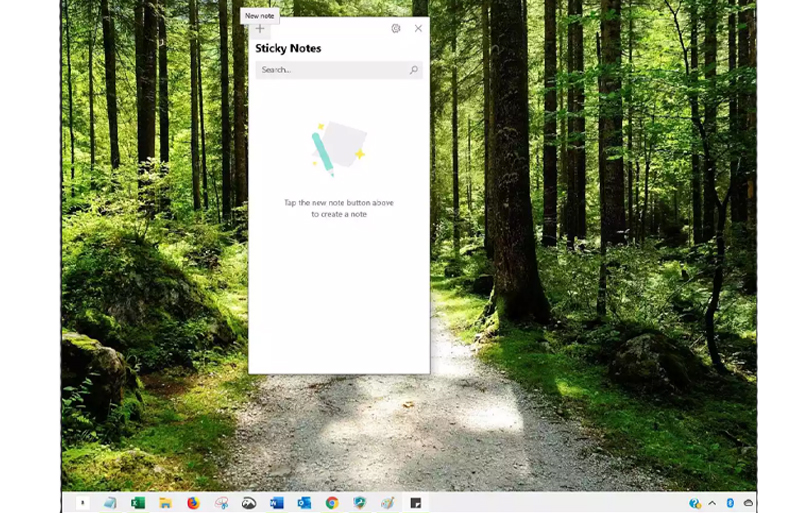This screenshot has height=513, width=800.
Task: Launch Firefox from the taskbar
Action: [x=193, y=503]
